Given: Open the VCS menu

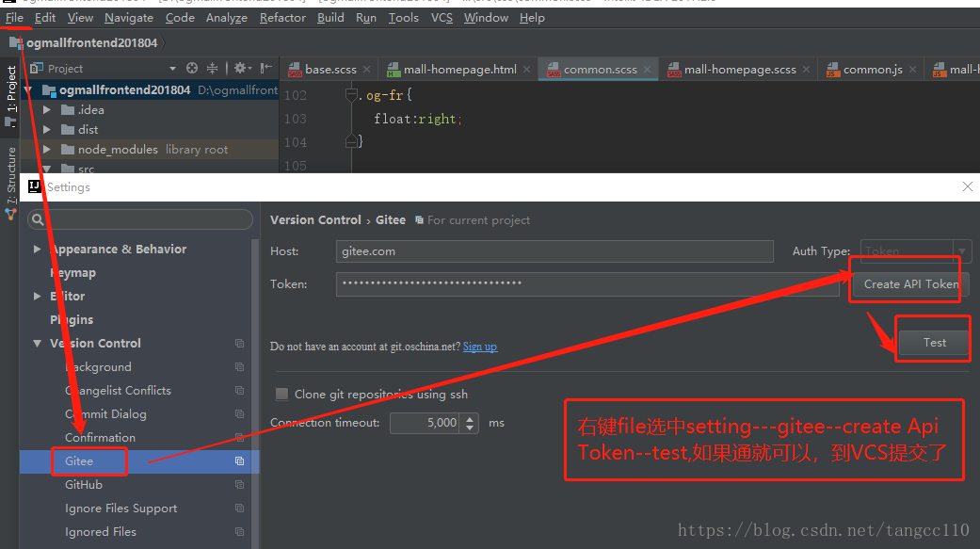Looking at the screenshot, I should pyautogui.click(x=442, y=18).
